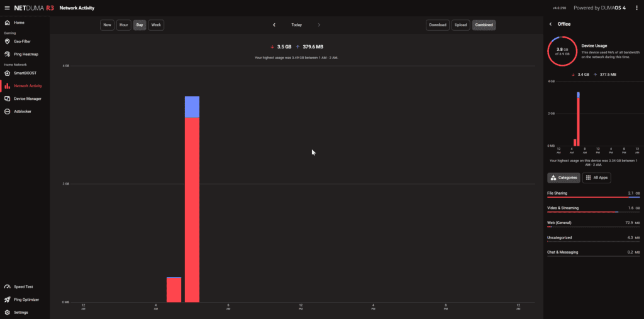Select the Categories tab
This screenshot has width=644, height=319.
pyautogui.click(x=563, y=178)
